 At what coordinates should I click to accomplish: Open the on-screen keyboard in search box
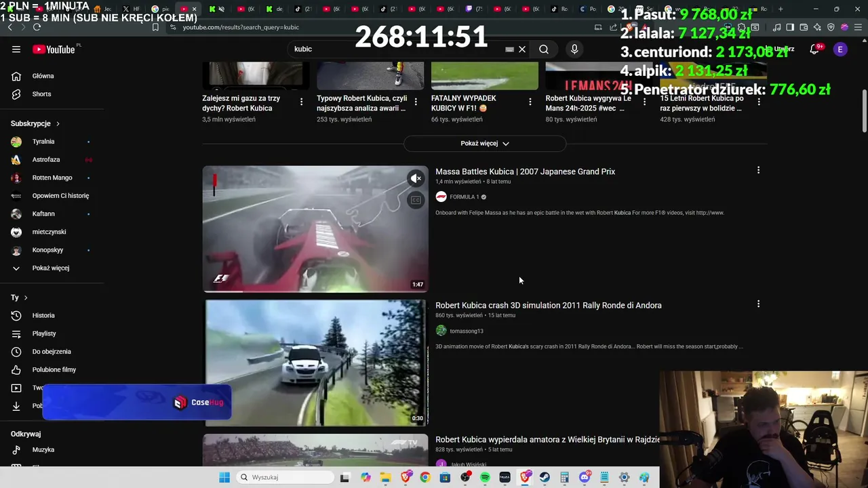(510, 49)
